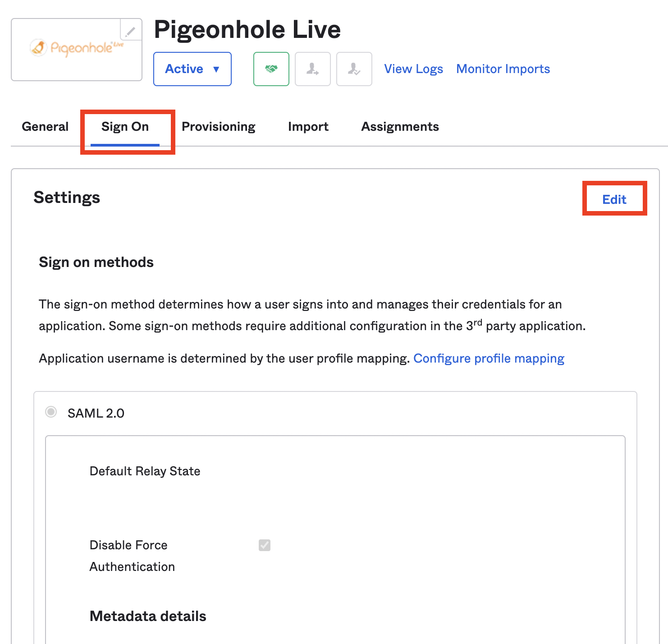Switch to the General tab
Image resolution: width=668 pixels, height=644 pixels.
coord(45,127)
